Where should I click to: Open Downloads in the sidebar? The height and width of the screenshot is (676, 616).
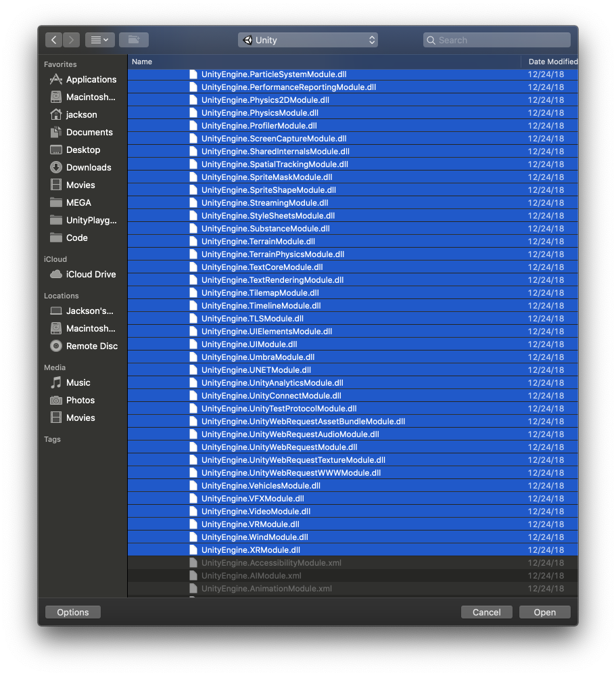click(83, 167)
